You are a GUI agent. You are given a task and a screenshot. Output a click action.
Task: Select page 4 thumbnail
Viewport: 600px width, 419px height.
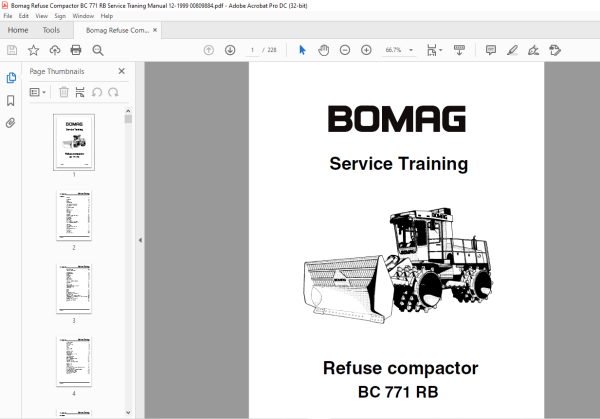click(x=74, y=362)
